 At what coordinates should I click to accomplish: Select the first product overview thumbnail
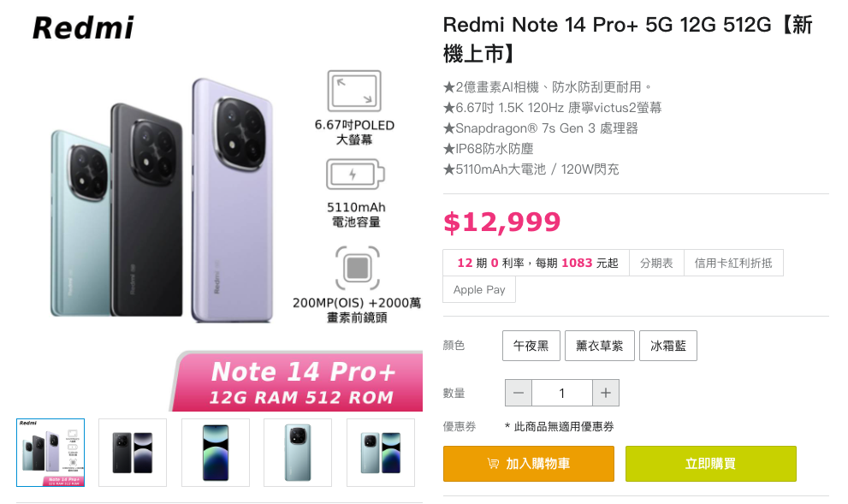click(x=50, y=453)
